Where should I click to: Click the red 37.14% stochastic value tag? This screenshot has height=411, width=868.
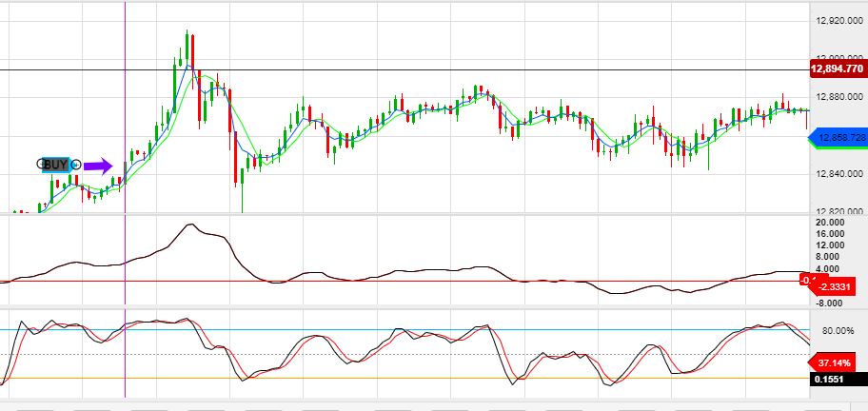click(836, 362)
